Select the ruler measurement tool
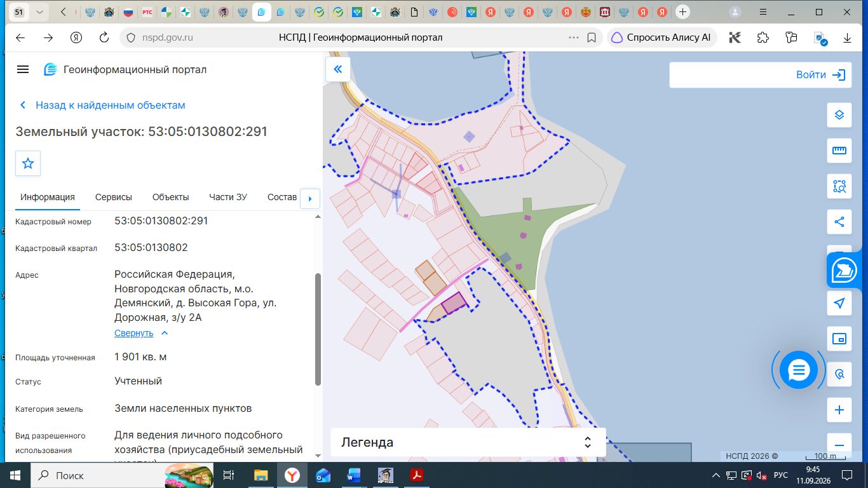The width and height of the screenshot is (868, 488). point(839,151)
